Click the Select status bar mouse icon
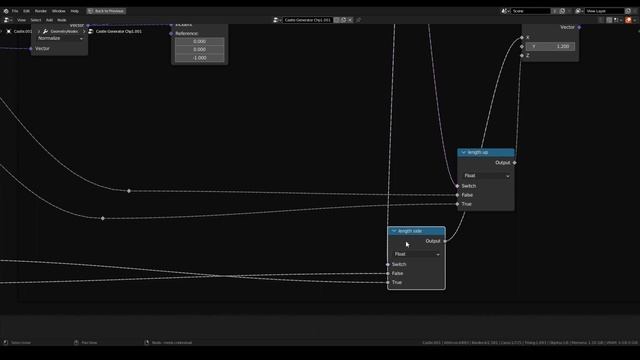This screenshot has height=360, width=640. [6, 342]
